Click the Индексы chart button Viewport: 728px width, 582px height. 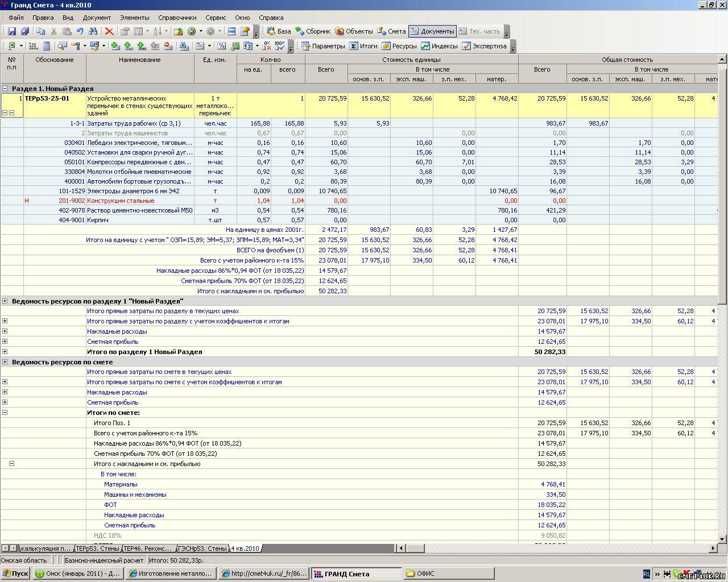[x=439, y=46]
